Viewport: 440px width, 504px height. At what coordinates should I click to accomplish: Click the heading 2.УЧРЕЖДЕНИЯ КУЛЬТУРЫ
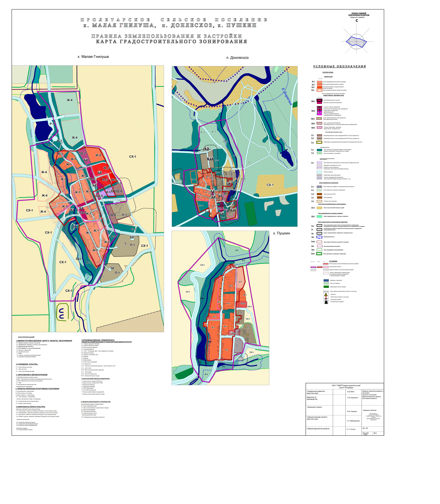27,364
